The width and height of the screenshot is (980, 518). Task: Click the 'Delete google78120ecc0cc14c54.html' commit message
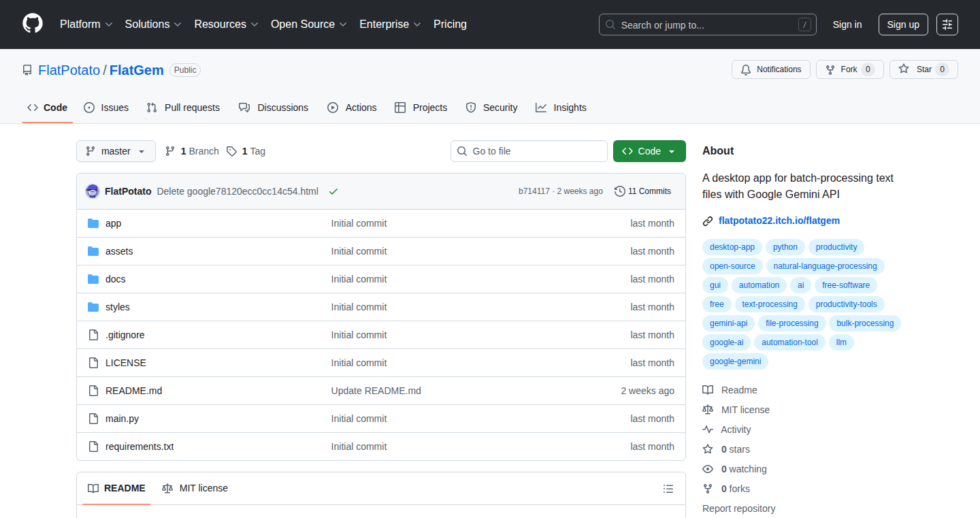click(238, 191)
